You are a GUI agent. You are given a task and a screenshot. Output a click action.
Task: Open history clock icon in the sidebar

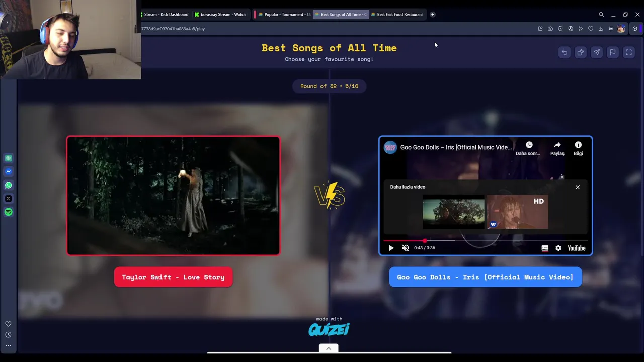point(8,335)
